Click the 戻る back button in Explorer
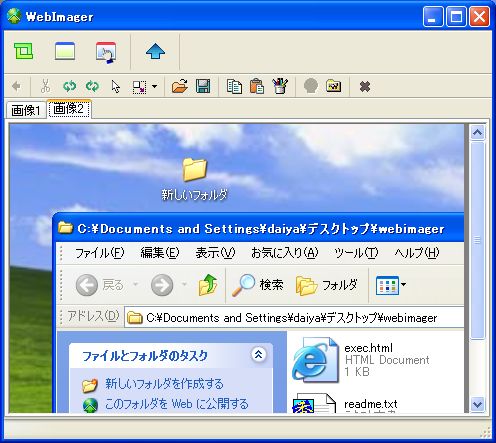Viewport: 496px width, 443px height. [x=99, y=285]
